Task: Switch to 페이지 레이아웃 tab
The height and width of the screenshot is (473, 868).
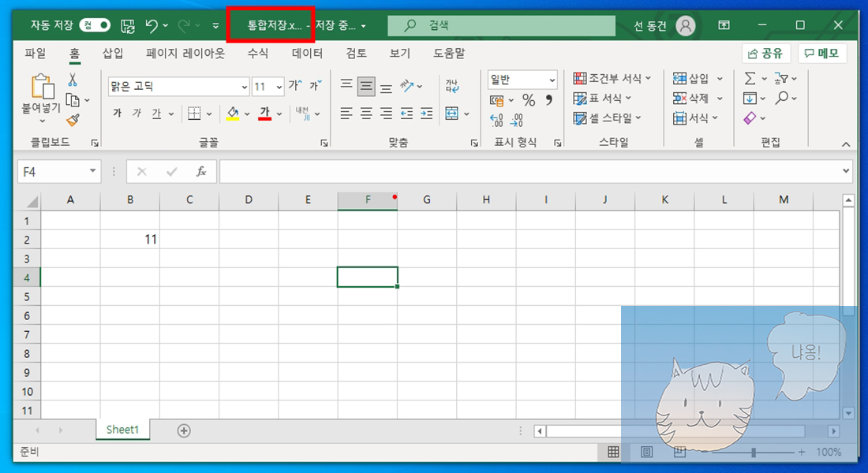Action: (185, 54)
